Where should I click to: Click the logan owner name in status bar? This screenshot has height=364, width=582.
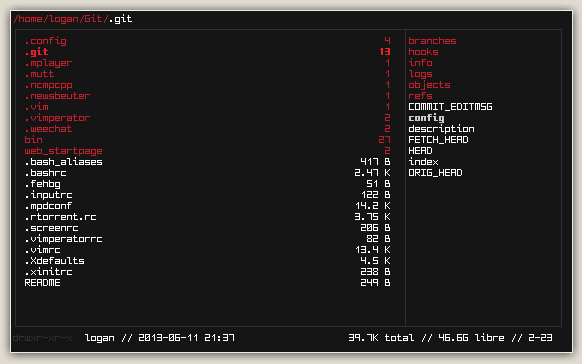click(x=100, y=338)
